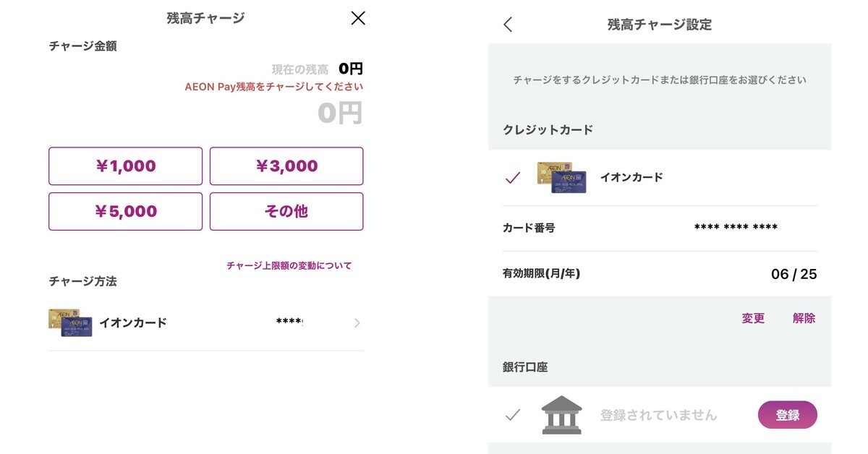The image size is (868, 454).
Task: Tap the AEON card image under クレジットカード
Action: (x=561, y=177)
